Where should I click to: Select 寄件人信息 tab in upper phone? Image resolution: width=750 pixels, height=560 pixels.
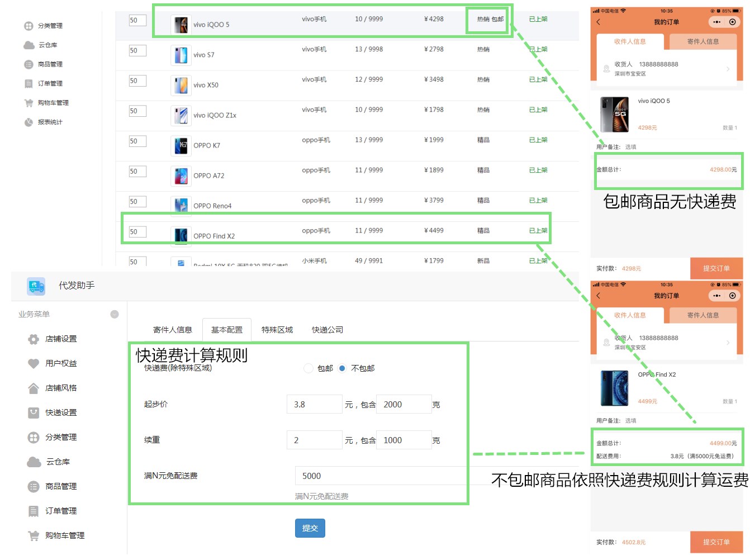tap(703, 42)
